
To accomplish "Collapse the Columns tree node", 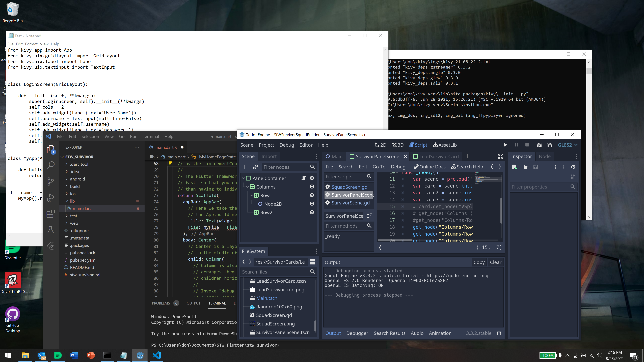I will tap(247, 187).
